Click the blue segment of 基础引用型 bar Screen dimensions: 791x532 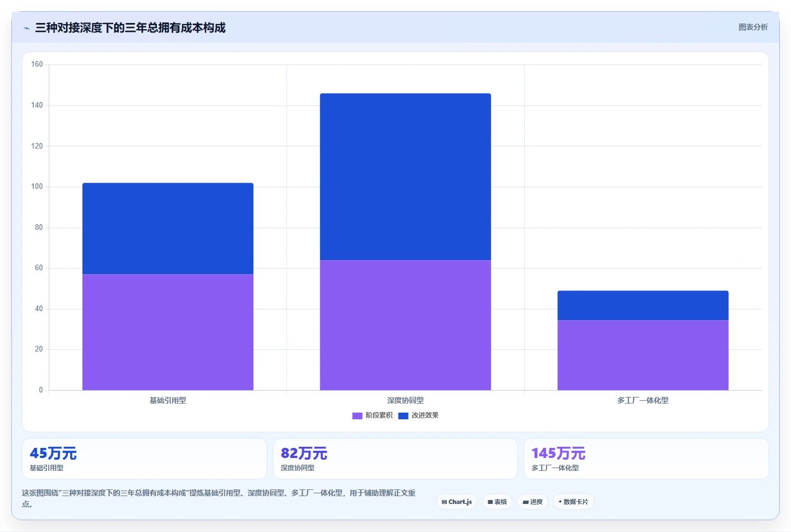coord(168,228)
